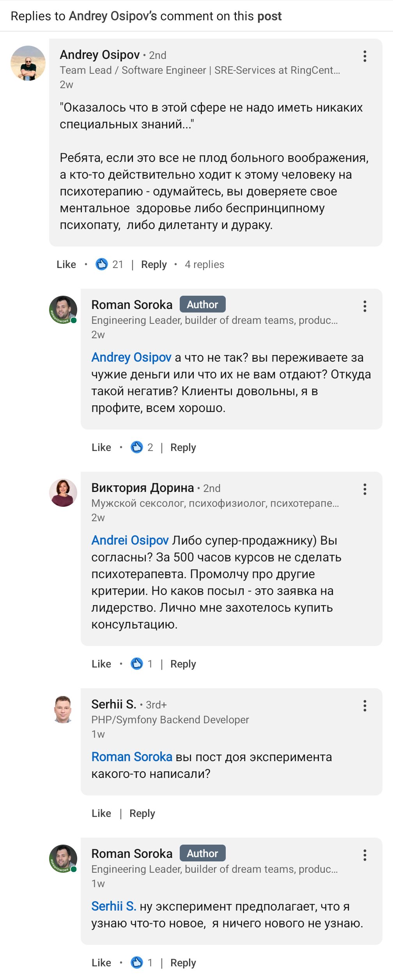Open Виктория Дорина's profile picture
This screenshot has width=393, height=980.
coord(63,493)
